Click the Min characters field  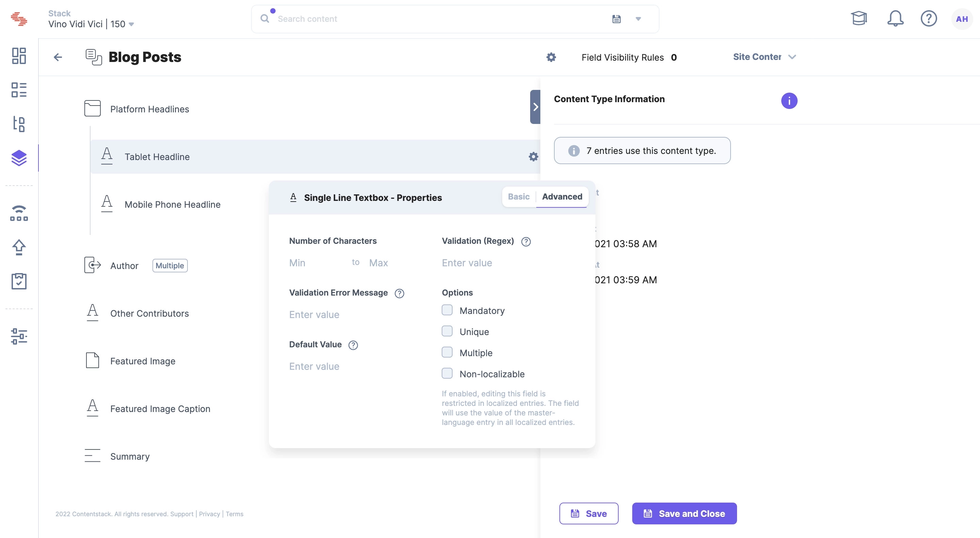click(x=316, y=263)
